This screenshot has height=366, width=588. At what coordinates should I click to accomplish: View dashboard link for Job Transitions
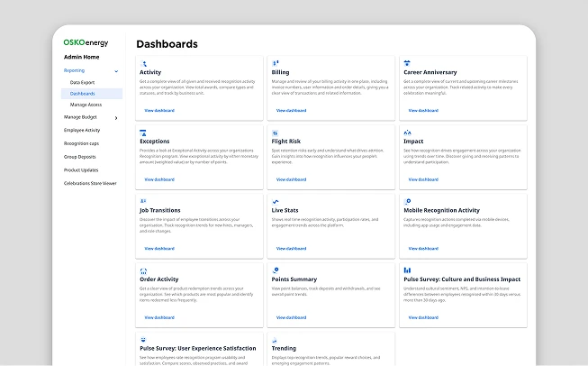click(x=159, y=249)
